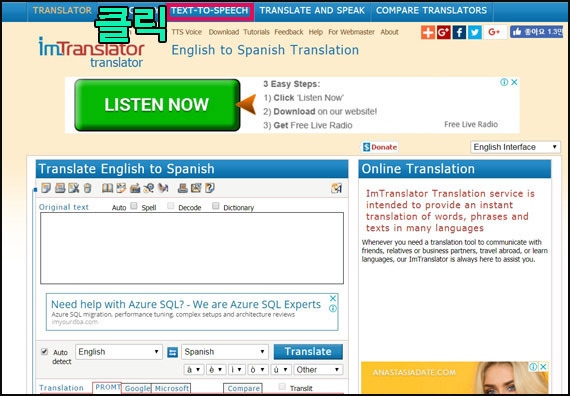Screen dimensions: 570x396
Task: Open the Download link
Action: coord(224,32)
